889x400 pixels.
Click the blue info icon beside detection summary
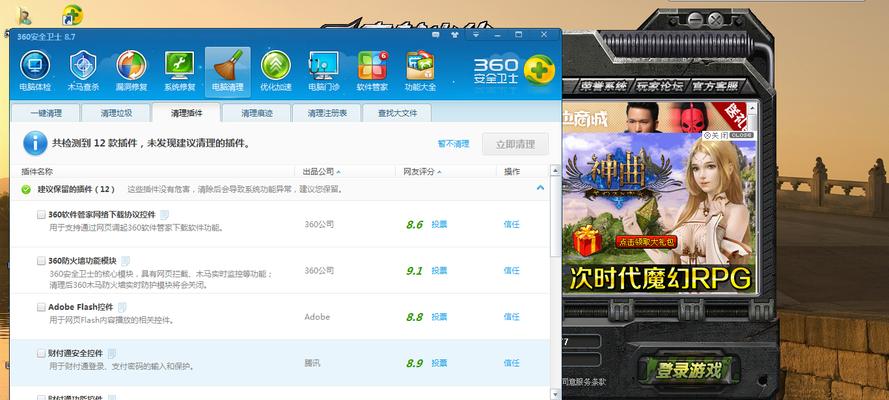(35, 143)
